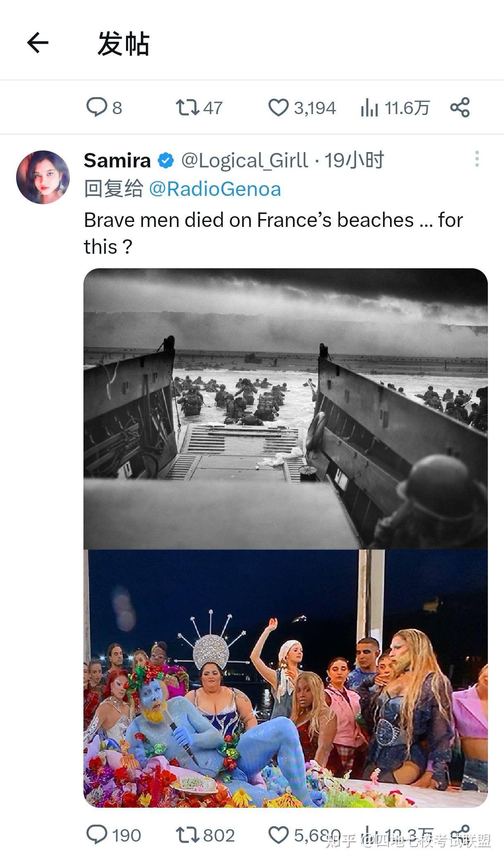The image size is (504, 861).
Task: View the black-and-white beach landing photo
Action: (x=285, y=409)
